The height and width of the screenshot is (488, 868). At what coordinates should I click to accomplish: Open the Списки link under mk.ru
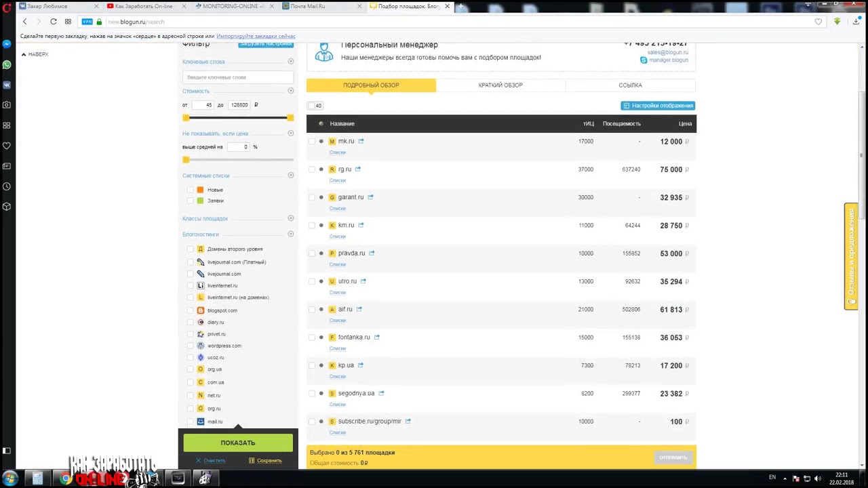[337, 152]
